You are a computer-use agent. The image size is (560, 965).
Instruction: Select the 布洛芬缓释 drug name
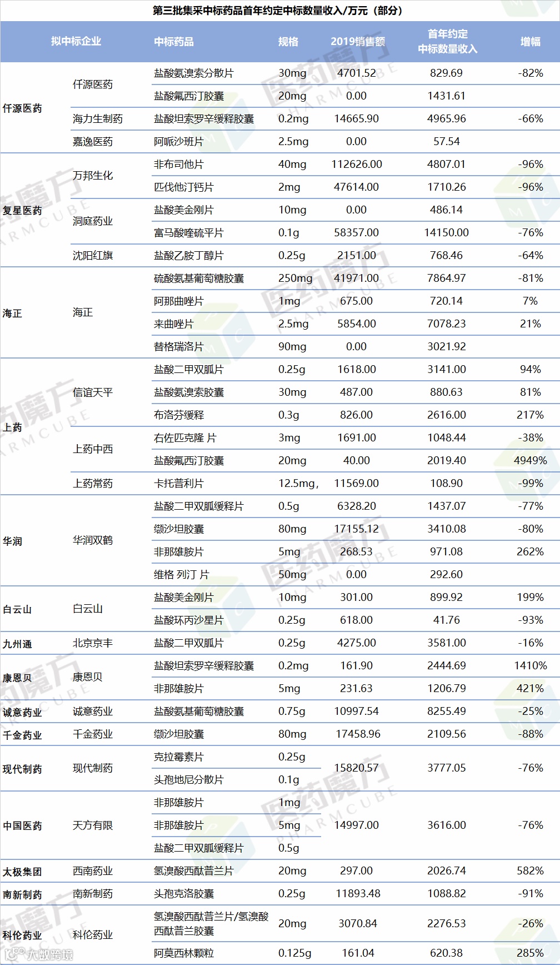pyautogui.click(x=179, y=415)
